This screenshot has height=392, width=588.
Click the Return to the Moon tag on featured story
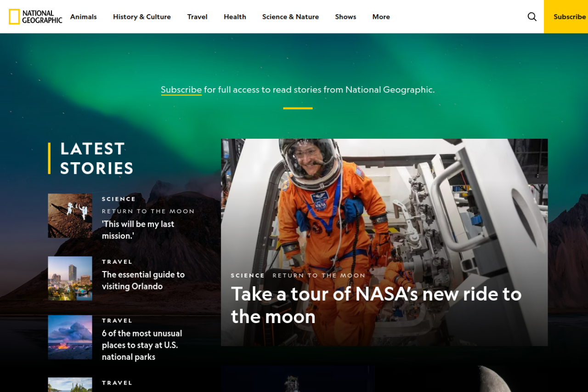point(319,275)
